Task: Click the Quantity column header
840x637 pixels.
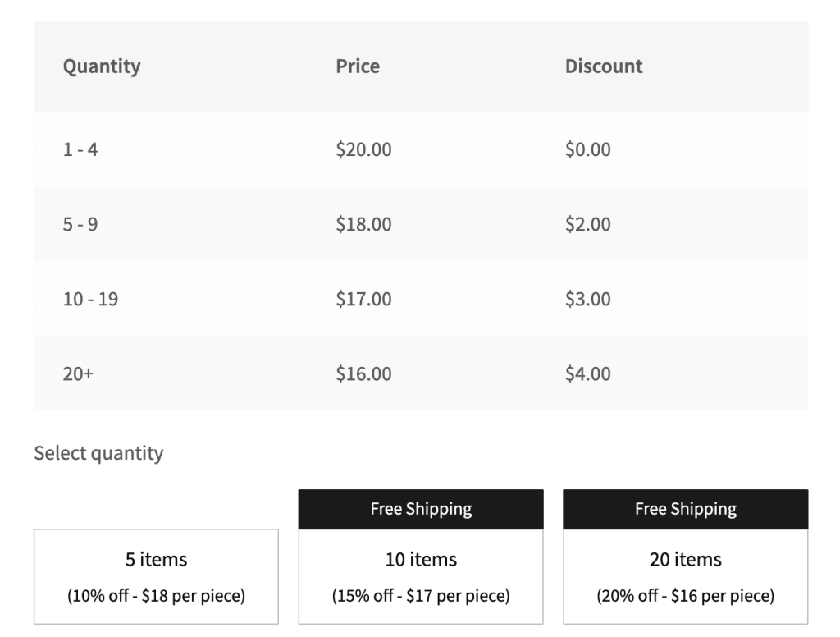Action: coord(102,66)
